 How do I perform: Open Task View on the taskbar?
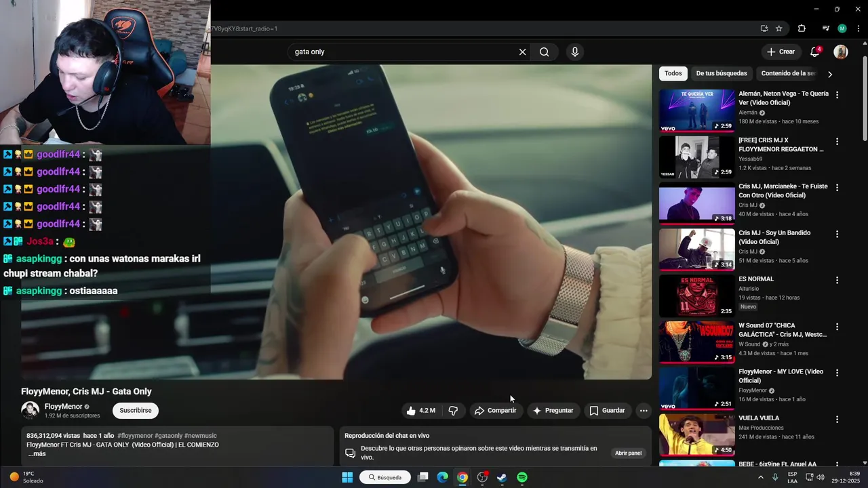(422, 477)
